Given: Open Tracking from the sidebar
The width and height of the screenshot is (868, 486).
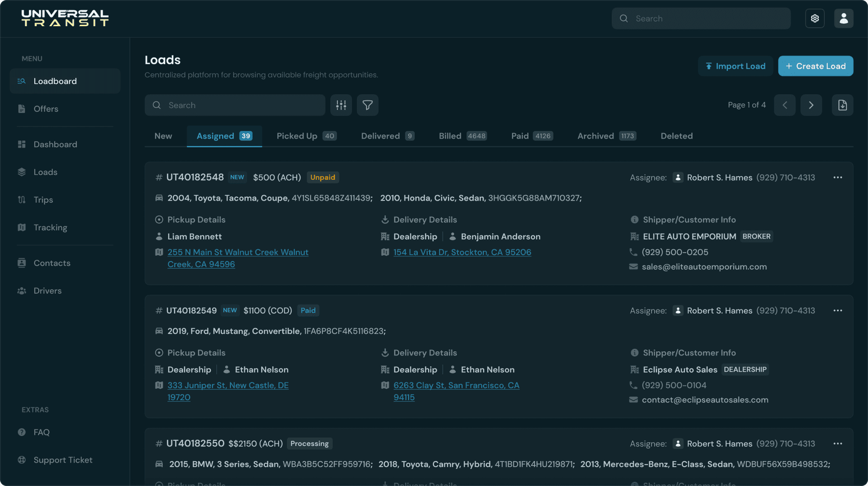Looking at the screenshot, I should click(50, 227).
